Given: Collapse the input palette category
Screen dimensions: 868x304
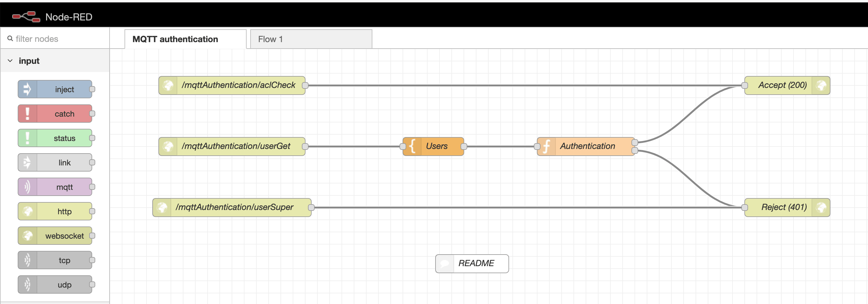Looking at the screenshot, I should point(10,61).
